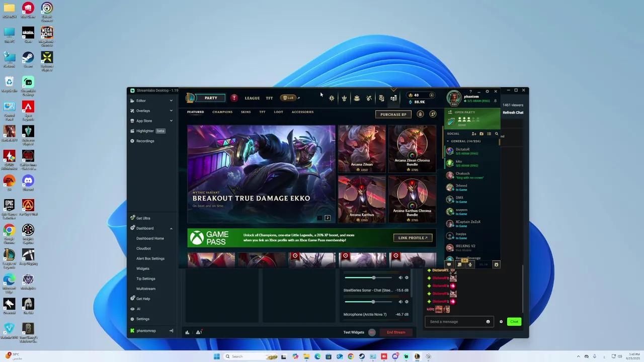Switch to the Skins store tab

(246, 112)
